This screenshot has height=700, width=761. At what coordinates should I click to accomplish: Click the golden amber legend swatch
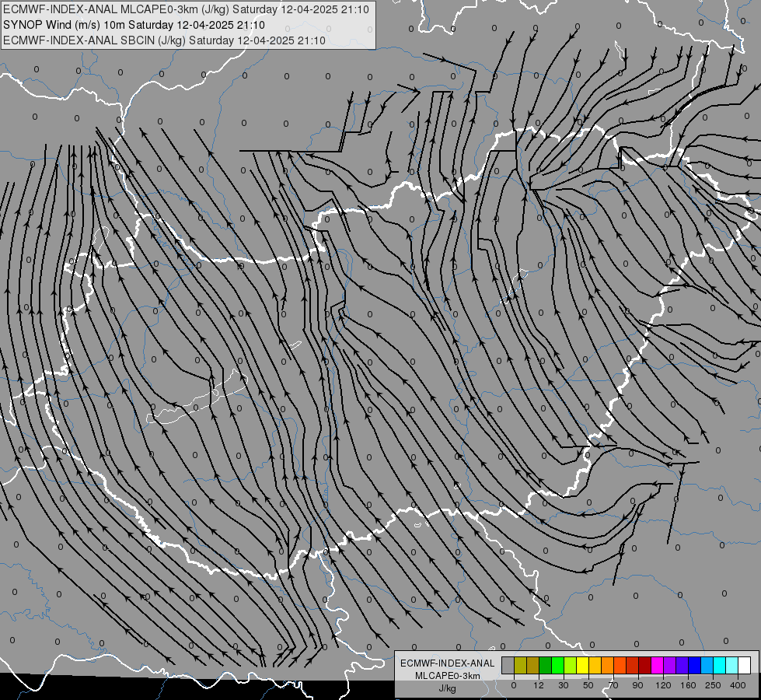(x=595, y=665)
